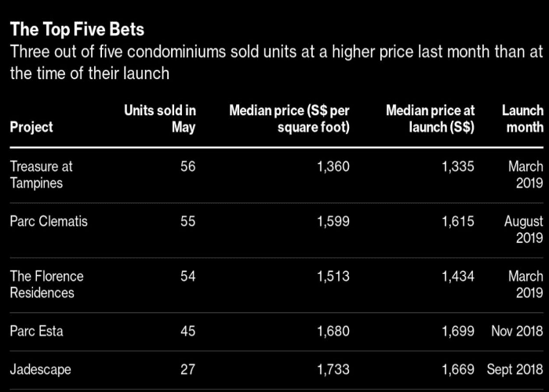Click the August 2019 launch month cell
This screenshot has width=549, height=392.
[524, 230]
